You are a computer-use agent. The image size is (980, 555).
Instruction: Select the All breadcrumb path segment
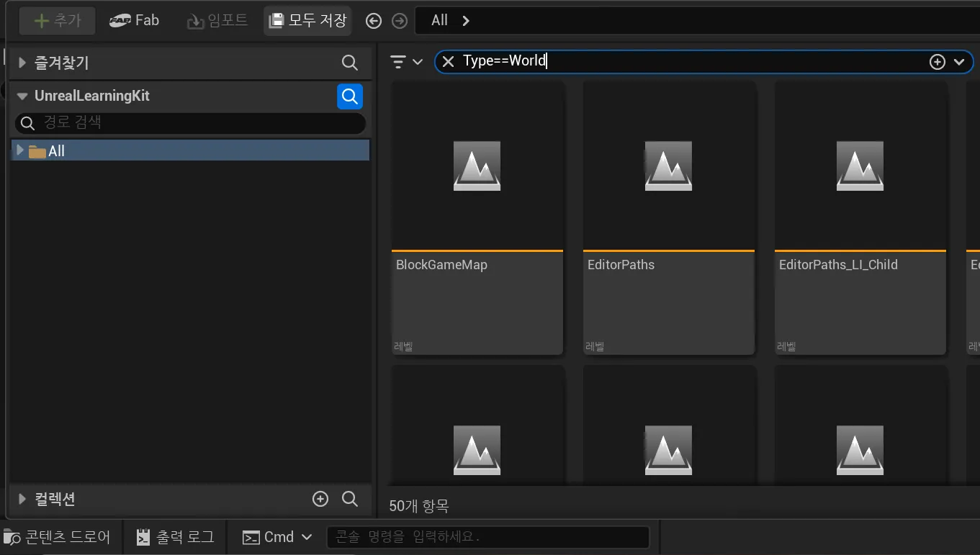[x=439, y=21]
